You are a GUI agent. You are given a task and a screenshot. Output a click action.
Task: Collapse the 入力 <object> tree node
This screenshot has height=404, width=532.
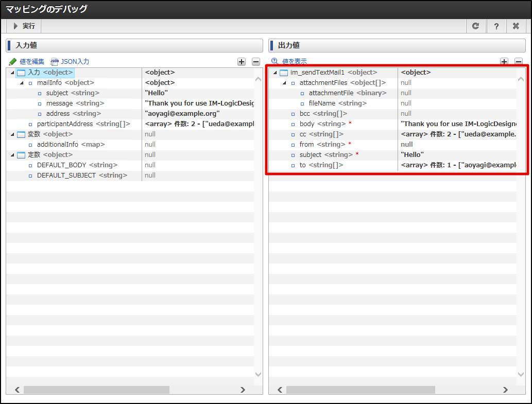(12, 73)
